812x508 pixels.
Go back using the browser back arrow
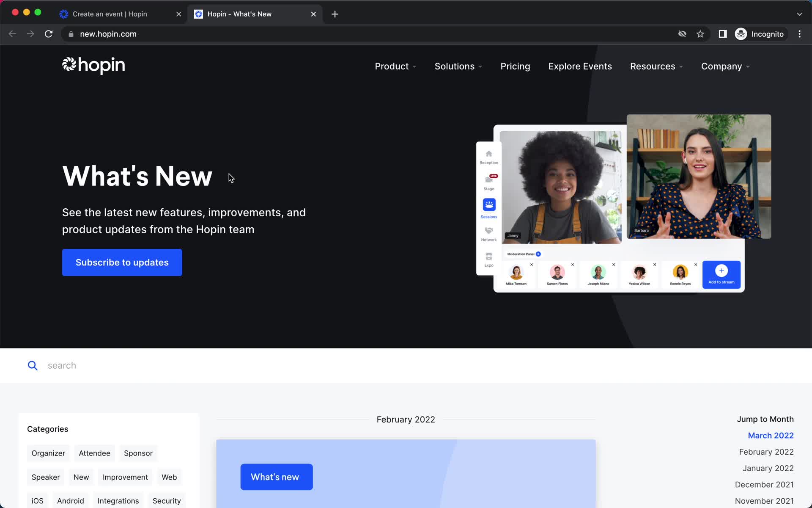tap(12, 34)
